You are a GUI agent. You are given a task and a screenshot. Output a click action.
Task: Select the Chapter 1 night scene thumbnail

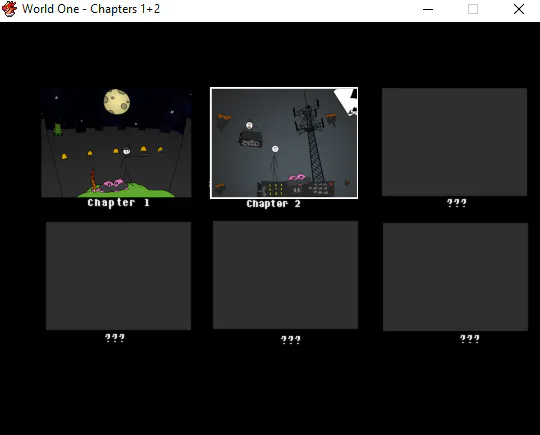116,143
